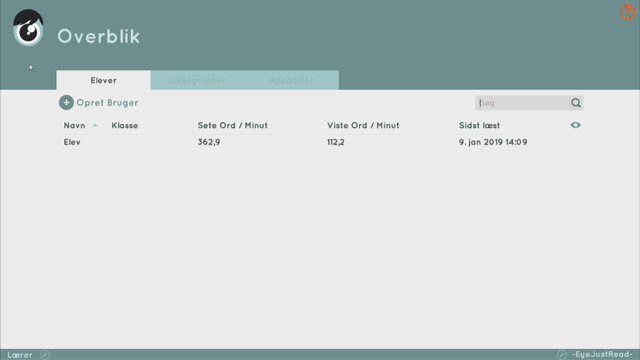
Task: Sort by Sidst læst column
Action: [479, 125]
